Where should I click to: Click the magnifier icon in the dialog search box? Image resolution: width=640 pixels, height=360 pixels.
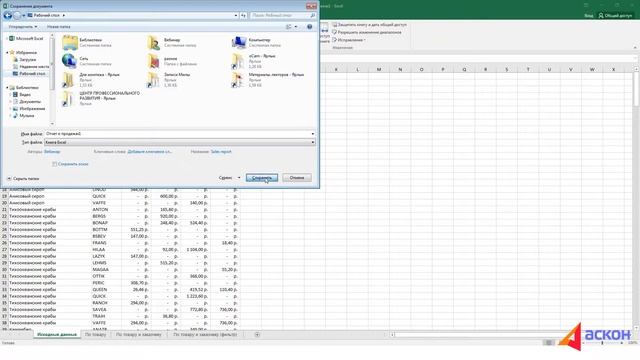pyautogui.click(x=313, y=16)
